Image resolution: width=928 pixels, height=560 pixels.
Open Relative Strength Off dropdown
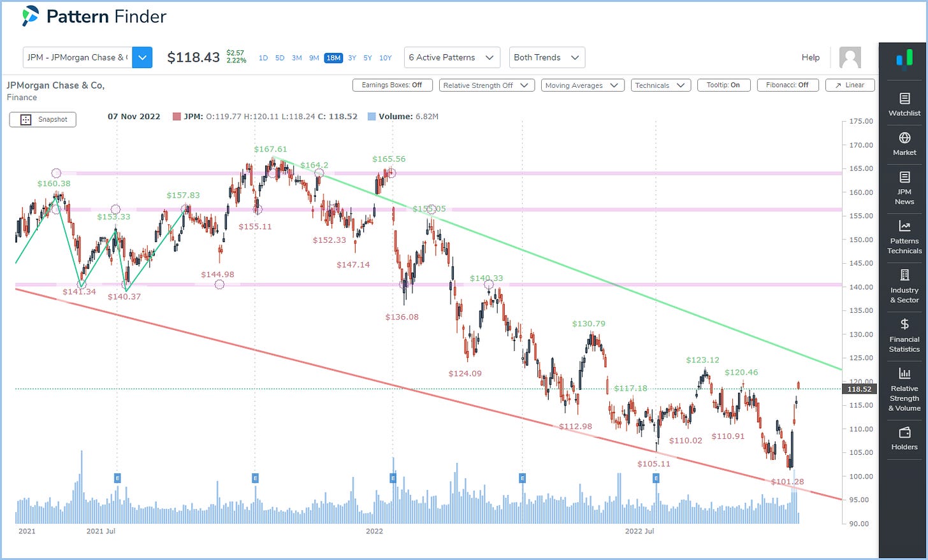coord(486,85)
